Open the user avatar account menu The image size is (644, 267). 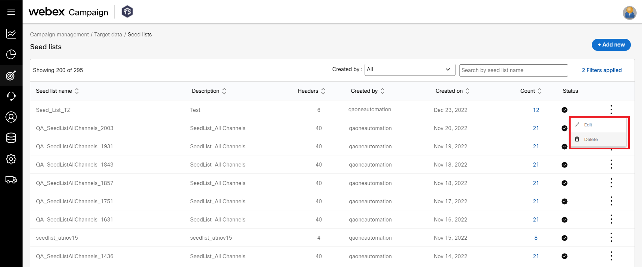629,13
